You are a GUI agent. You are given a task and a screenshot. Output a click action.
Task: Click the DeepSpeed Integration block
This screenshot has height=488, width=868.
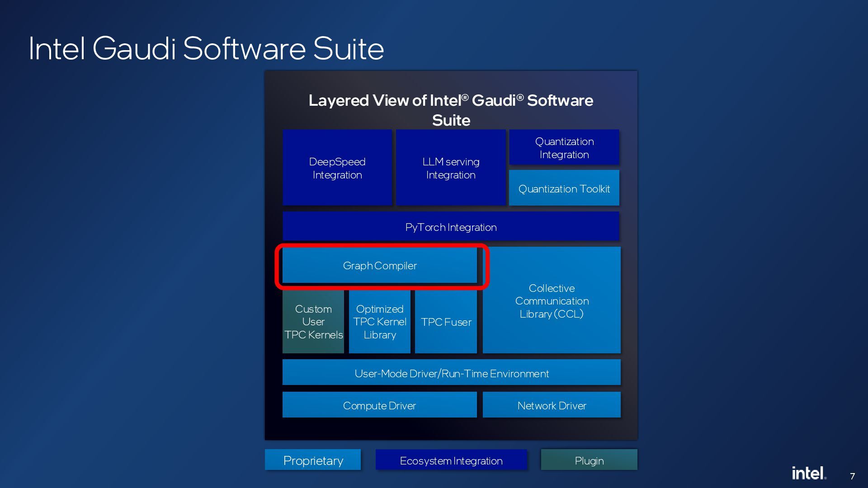pyautogui.click(x=337, y=168)
